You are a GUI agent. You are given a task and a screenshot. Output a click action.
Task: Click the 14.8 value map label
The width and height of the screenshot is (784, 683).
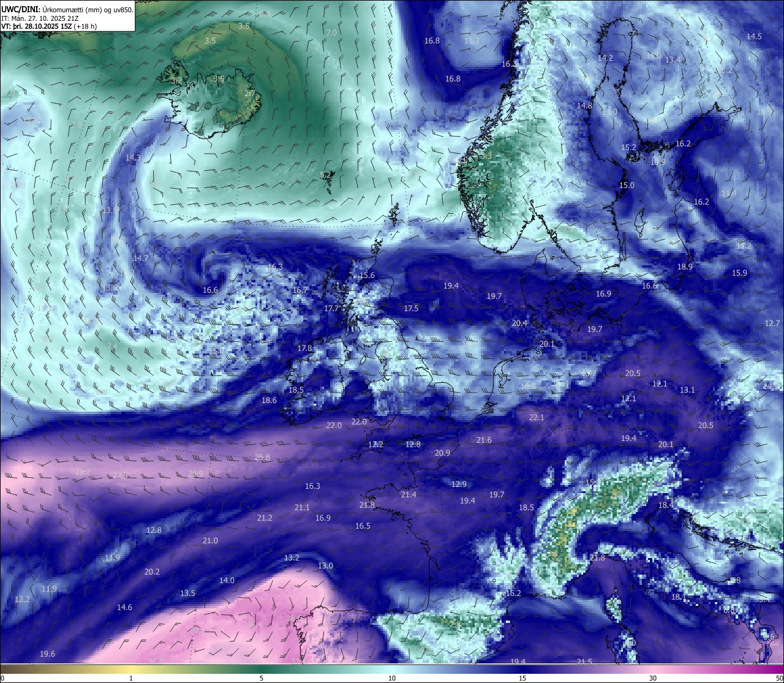(584, 105)
